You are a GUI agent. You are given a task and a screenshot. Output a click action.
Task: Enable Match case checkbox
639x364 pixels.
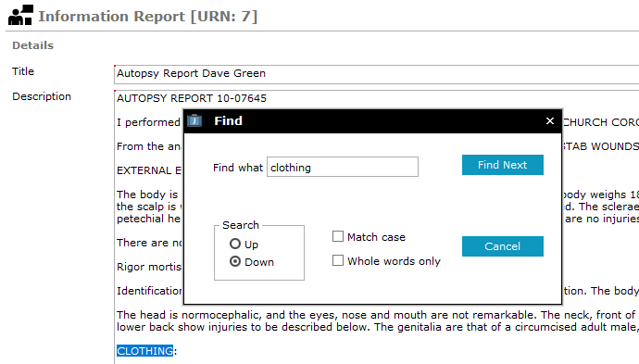pyautogui.click(x=338, y=236)
